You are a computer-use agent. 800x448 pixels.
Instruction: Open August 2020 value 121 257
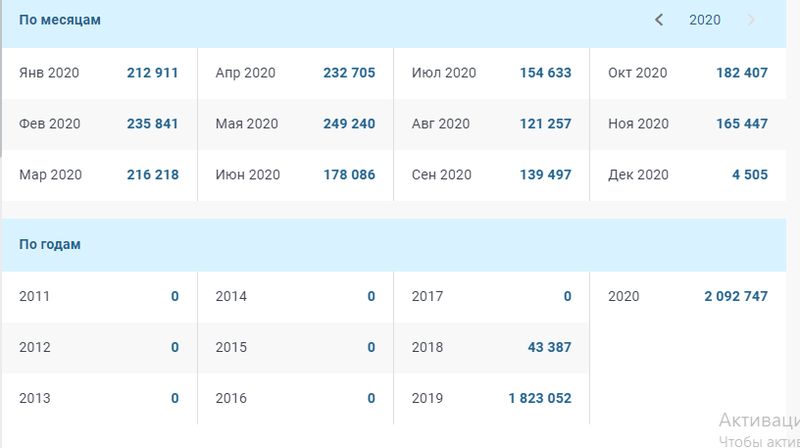point(545,124)
